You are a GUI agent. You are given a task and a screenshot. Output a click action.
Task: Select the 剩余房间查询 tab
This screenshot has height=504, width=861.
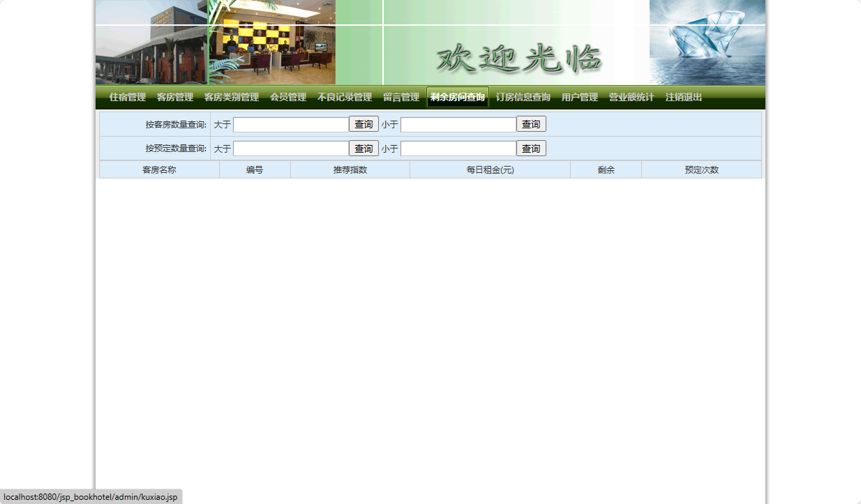tap(456, 98)
